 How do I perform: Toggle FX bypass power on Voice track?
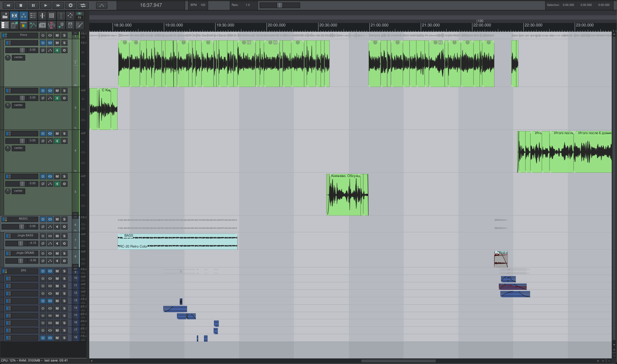tap(43, 35)
